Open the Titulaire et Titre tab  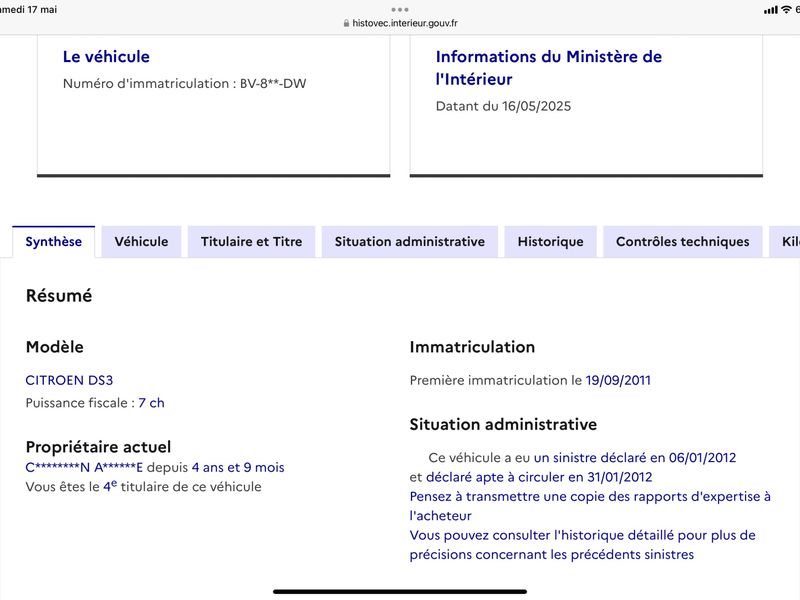pyautogui.click(x=252, y=242)
